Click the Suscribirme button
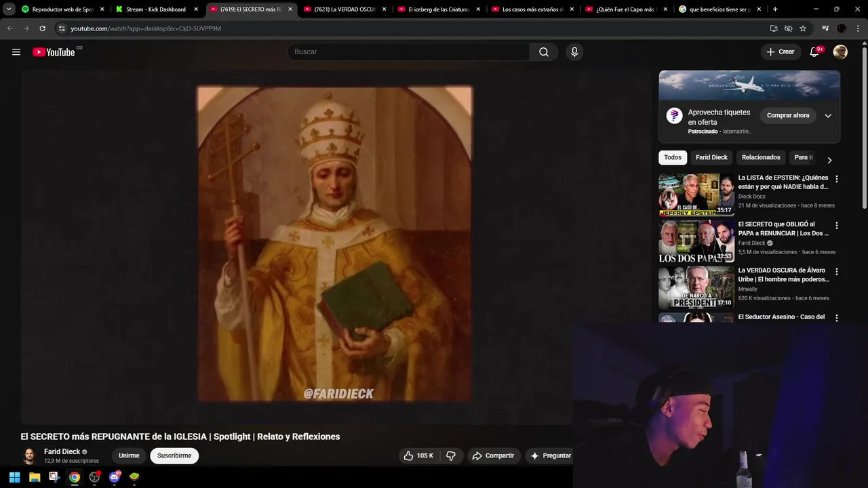This screenshot has height=488, width=868. pos(174,455)
